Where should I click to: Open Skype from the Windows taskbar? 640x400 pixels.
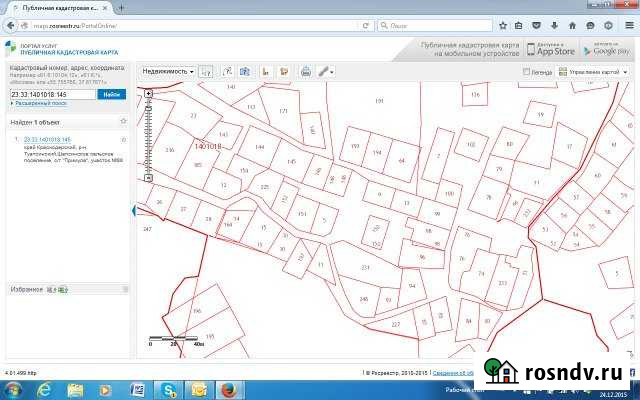click(167, 388)
